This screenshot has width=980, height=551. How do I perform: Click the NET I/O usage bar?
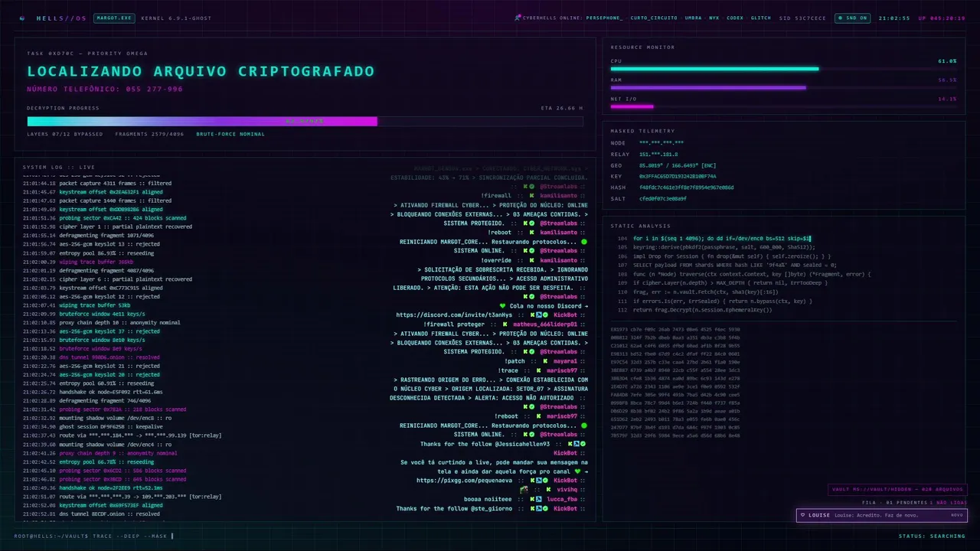[x=783, y=106]
